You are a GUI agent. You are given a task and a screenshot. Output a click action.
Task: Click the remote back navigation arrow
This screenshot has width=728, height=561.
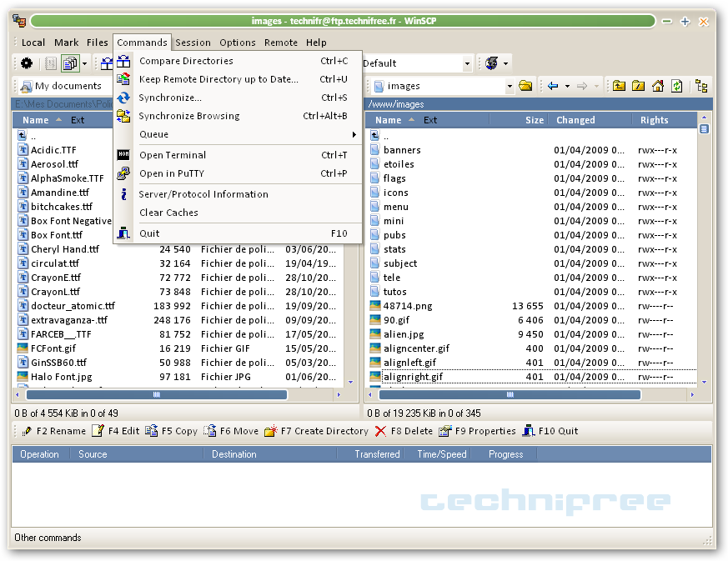(x=553, y=86)
